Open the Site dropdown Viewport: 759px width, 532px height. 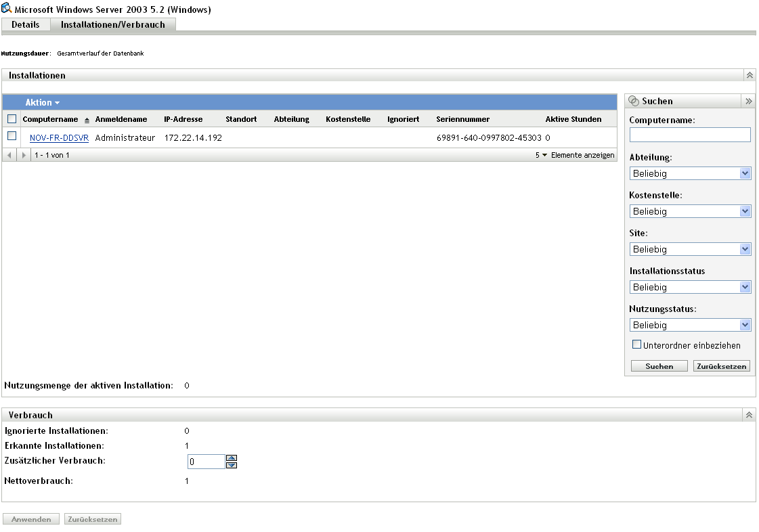coord(690,249)
